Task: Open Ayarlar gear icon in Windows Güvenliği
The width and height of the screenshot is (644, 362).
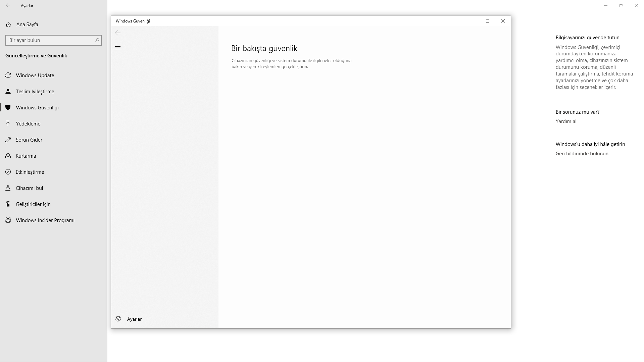Action: [x=118, y=319]
